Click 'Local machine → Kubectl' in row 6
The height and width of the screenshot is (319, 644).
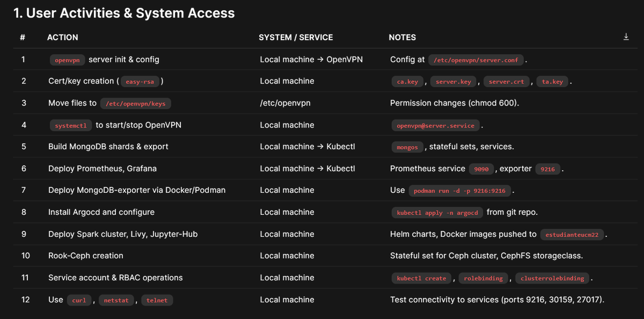click(x=308, y=169)
